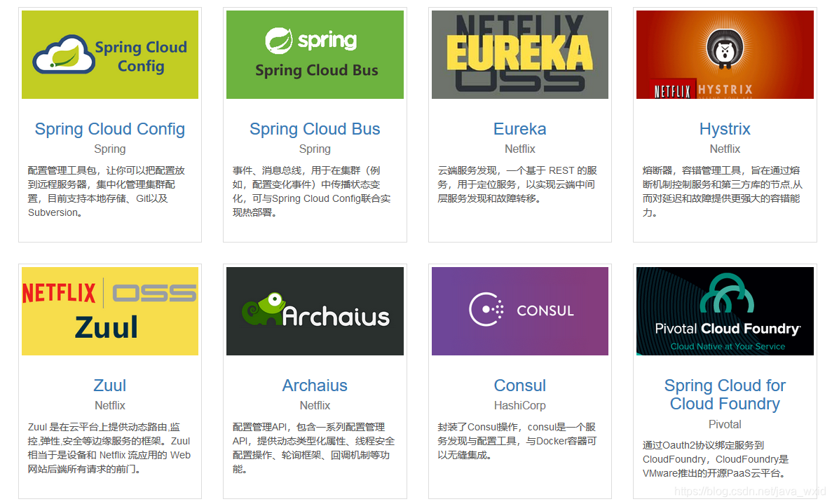832x504 pixels.
Task: Open the Spring Cloud Config title link
Action: [110, 129]
